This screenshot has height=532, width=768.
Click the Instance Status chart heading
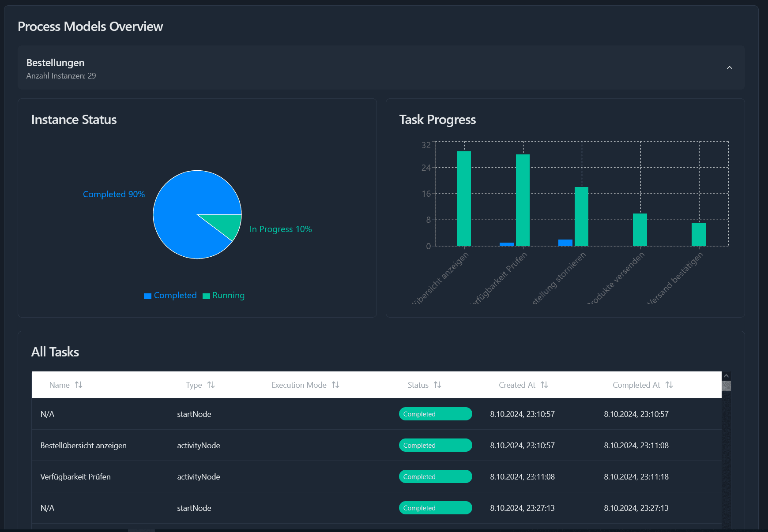tap(74, 120)
